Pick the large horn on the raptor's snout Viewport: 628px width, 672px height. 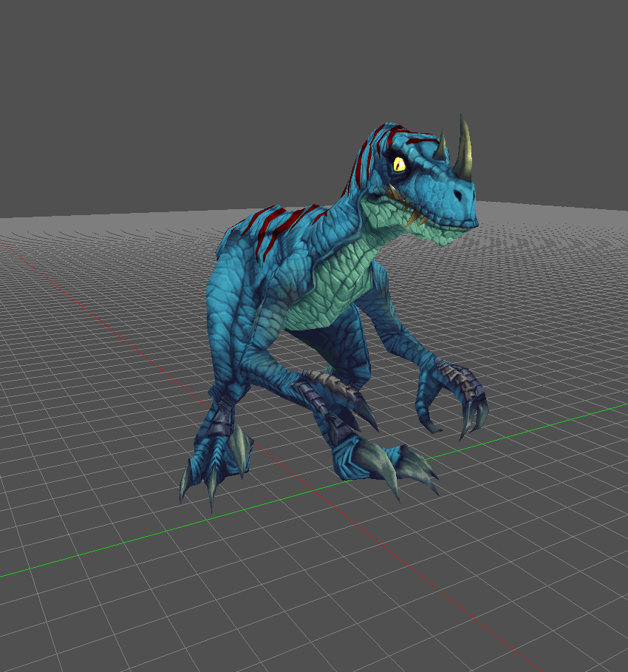(464, 146)
